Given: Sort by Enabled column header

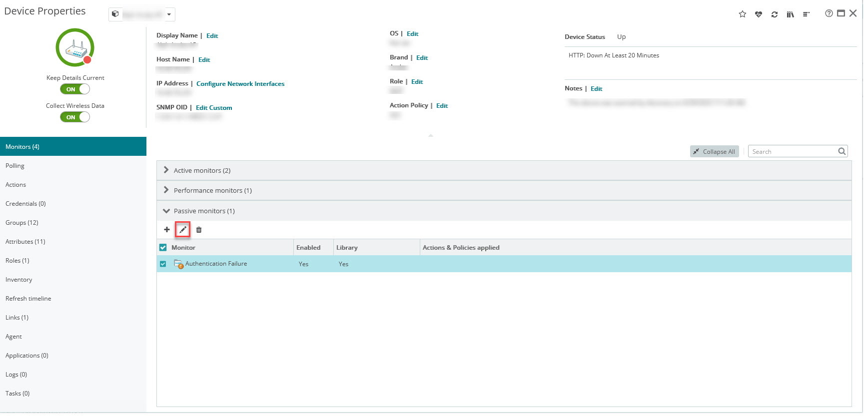Looking at the screenshot, I should click(308, 247).
